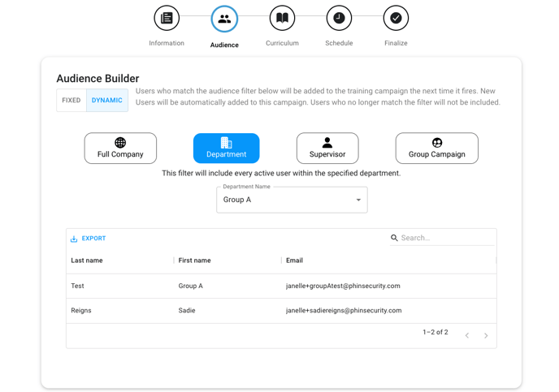Viewport: 559px width, 392px height.
Task: Jump to the Schedule clock icon
Action: click(x=339, y=18)
